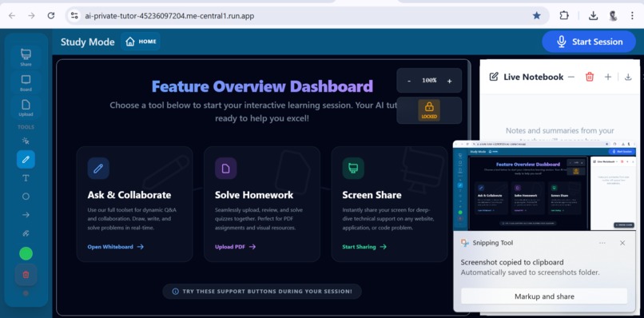Minimize the Live Notebook with minus icon
Viewport: 644px width, 318px height.
click(571, 77)
